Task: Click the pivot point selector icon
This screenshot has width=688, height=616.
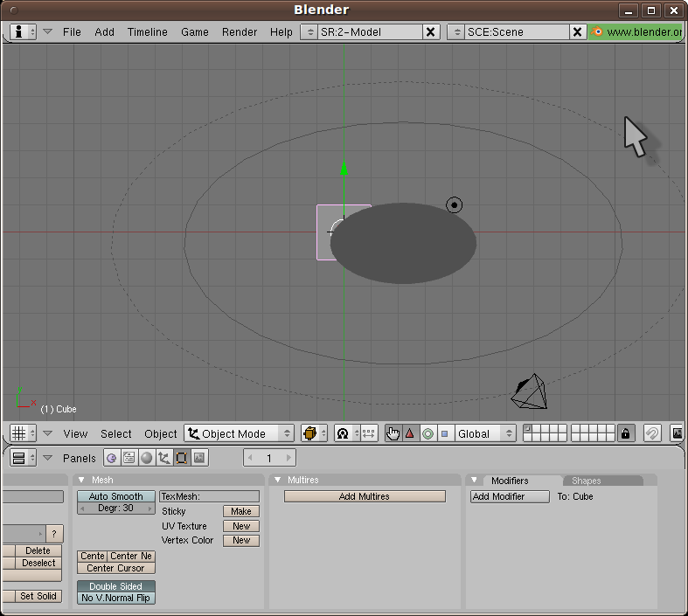Action: click(x=343, y=433)
